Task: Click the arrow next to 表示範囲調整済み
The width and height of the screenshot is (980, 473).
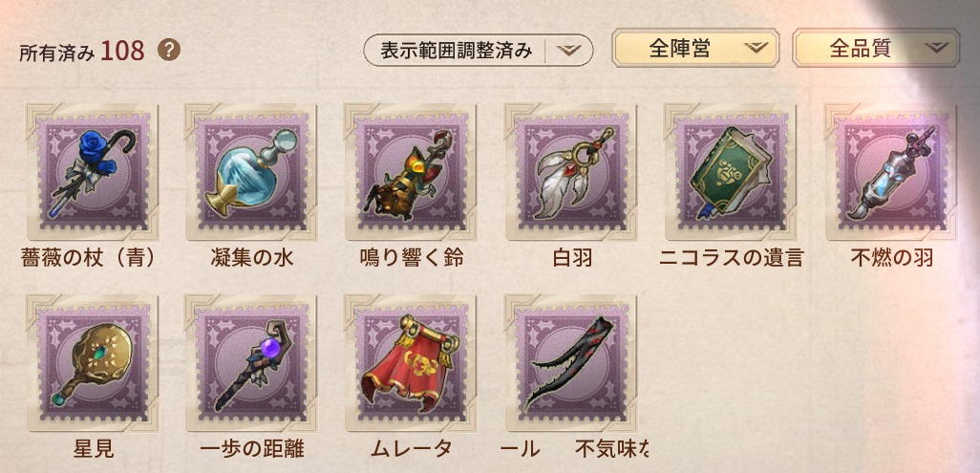Action: coord(568,51)
